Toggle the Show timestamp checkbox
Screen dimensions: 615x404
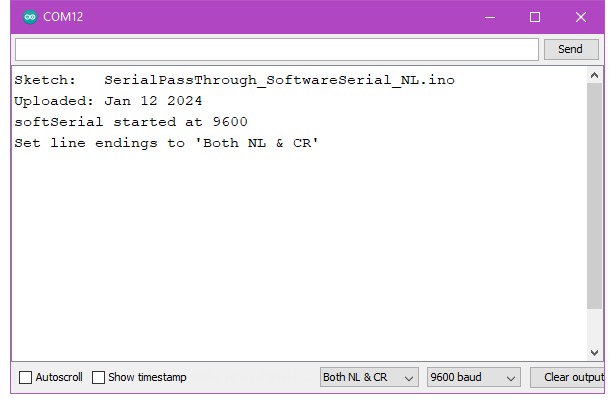tap(99, 377)
